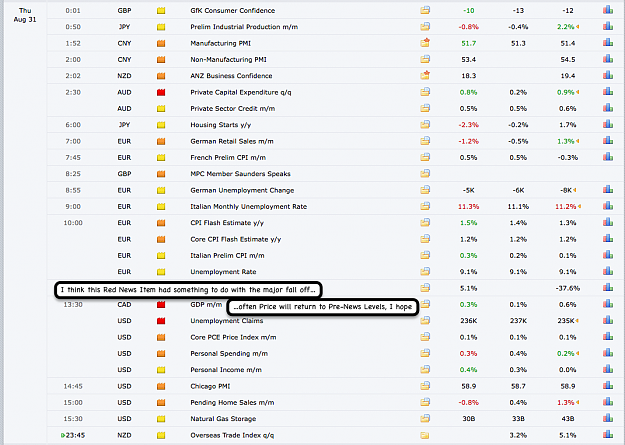Click actual value 51.7 for Manufacturing PMI
625x445 pixels.
point(469,43)
